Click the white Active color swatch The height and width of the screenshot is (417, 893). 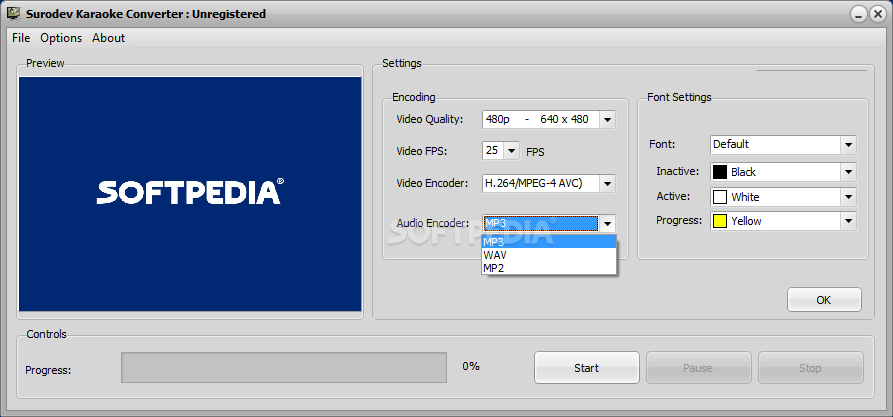tap(720, 197)
